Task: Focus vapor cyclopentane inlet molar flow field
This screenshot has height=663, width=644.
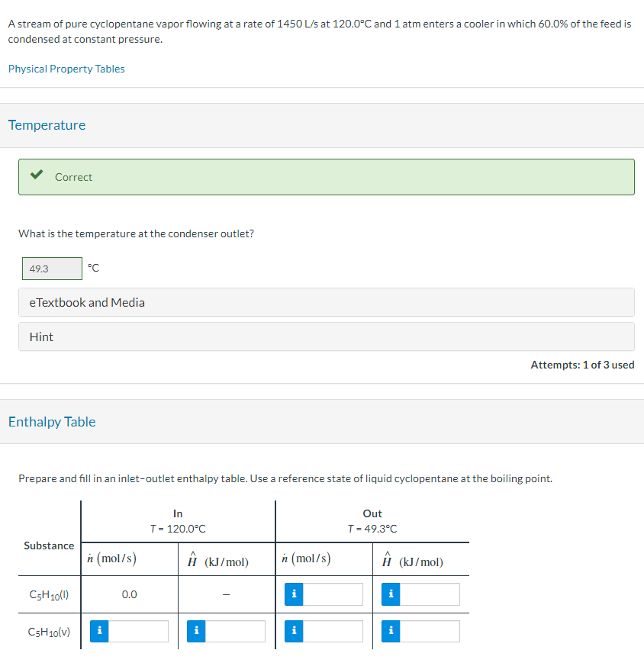Action: click(x=138, y=631)
